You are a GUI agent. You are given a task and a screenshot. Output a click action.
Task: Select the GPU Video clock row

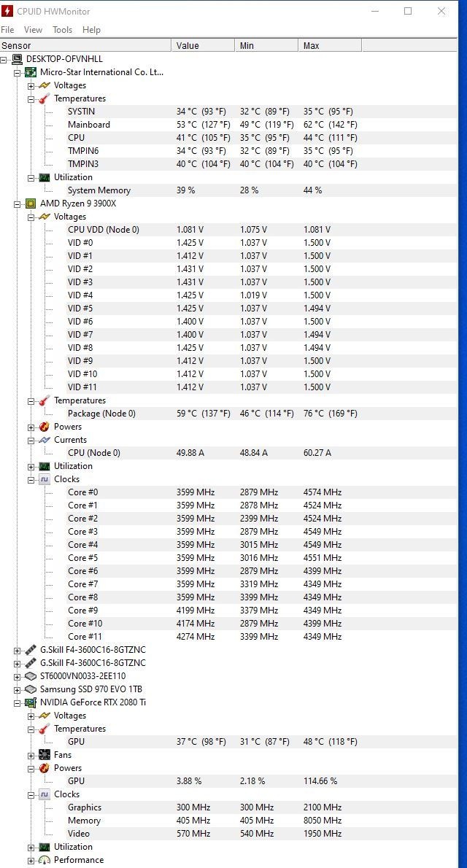point(261,834)
